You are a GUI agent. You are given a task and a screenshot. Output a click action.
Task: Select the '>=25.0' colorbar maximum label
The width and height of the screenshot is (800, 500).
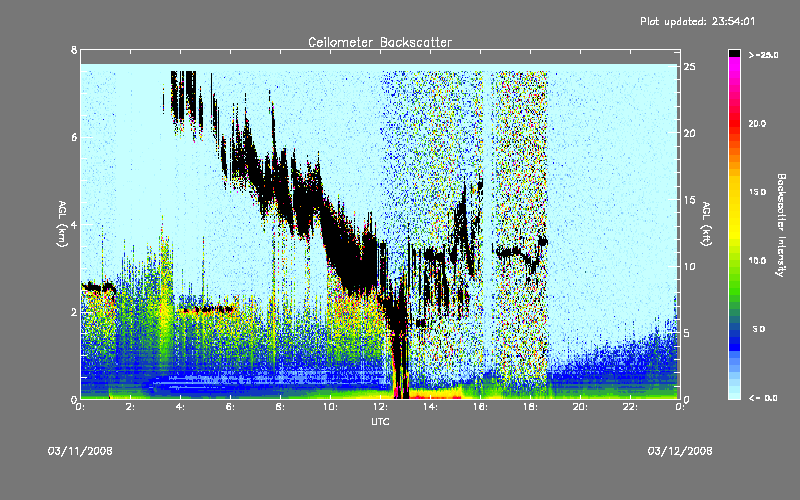coord(764,55)
